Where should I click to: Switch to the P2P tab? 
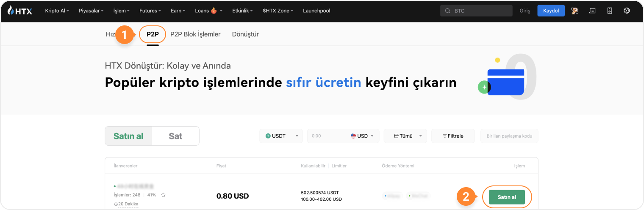pyautogui.click(x=153, y=34)
